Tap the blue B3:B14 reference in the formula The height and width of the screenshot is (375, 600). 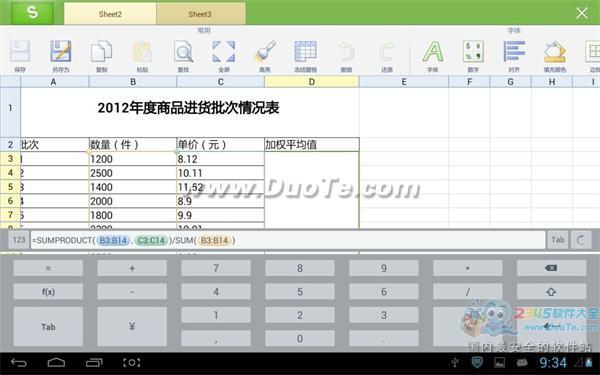(x=113, y=240)
